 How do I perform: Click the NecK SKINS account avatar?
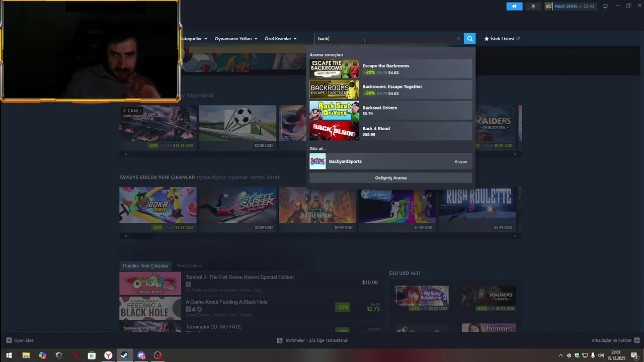548,6
